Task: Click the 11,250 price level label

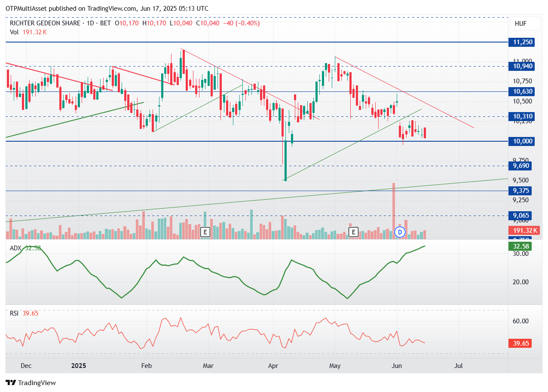Action: 521,42
